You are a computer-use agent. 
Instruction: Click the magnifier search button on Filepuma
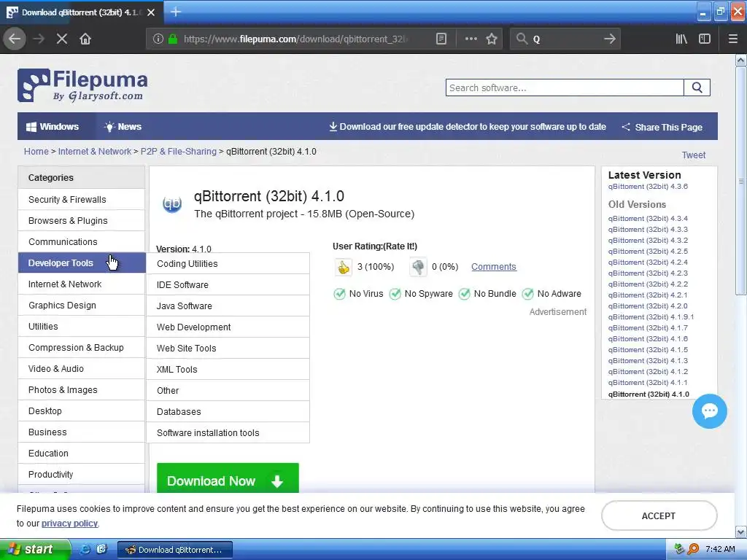pos(697,87)
